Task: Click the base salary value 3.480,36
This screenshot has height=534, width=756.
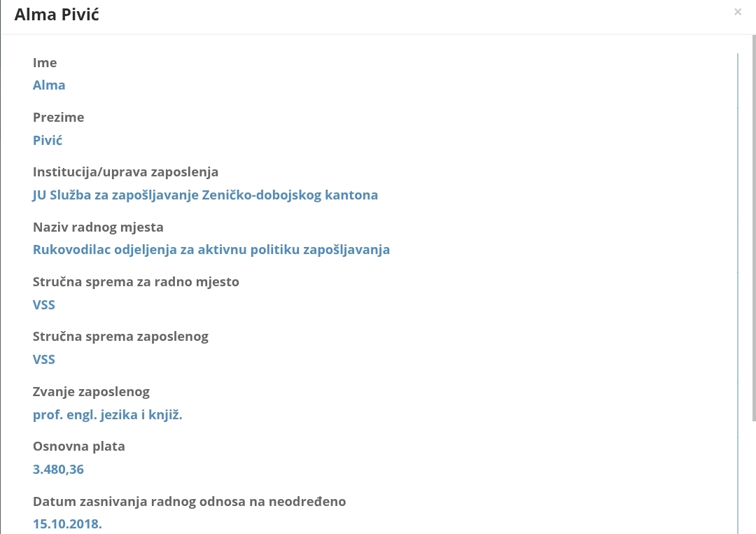Action: tap(58, 469)
